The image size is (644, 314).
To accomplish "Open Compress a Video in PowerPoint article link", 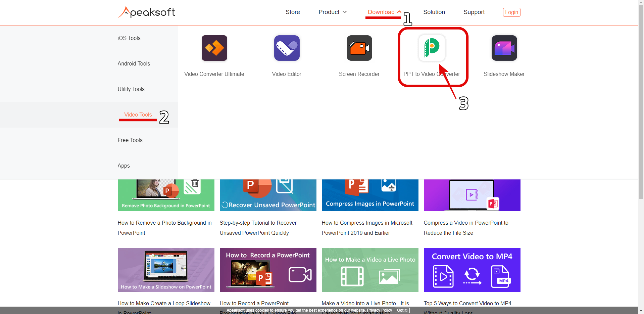I will click(466, 228).
